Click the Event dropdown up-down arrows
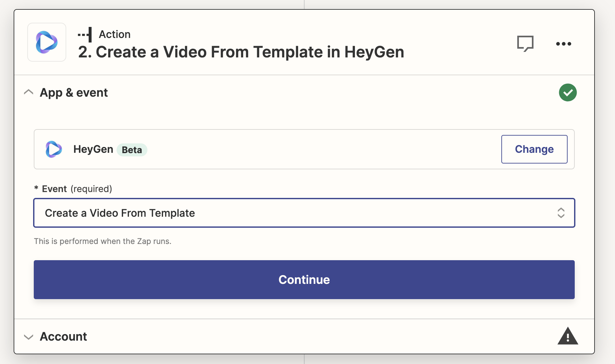Image resolution: width=615 pixels, height=364 pixels. click(561, 213)
